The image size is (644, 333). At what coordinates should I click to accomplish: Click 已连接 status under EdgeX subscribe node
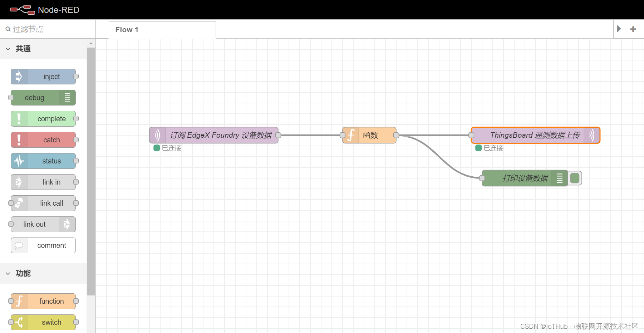(x=167, y=148)
